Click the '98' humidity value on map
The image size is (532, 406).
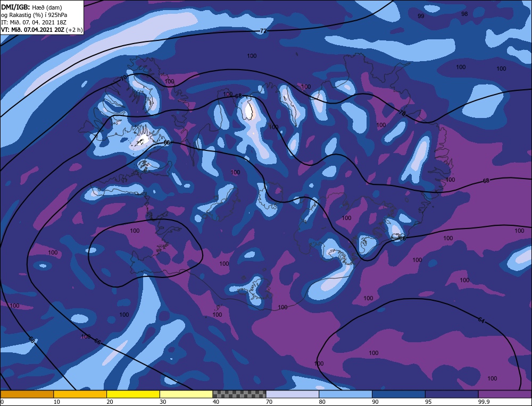click(464, 14)
